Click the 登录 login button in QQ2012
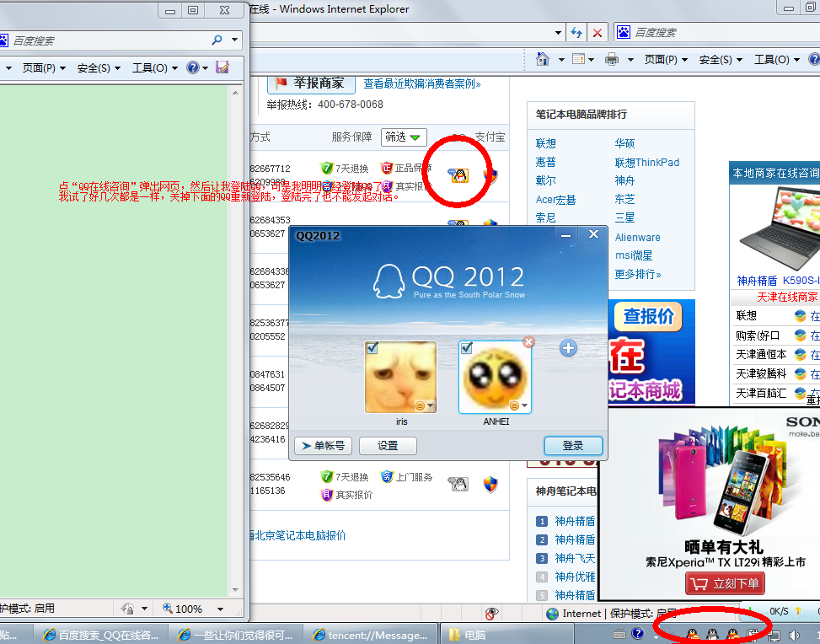Viewport: 820px width, 644px height. coord(573,446)
